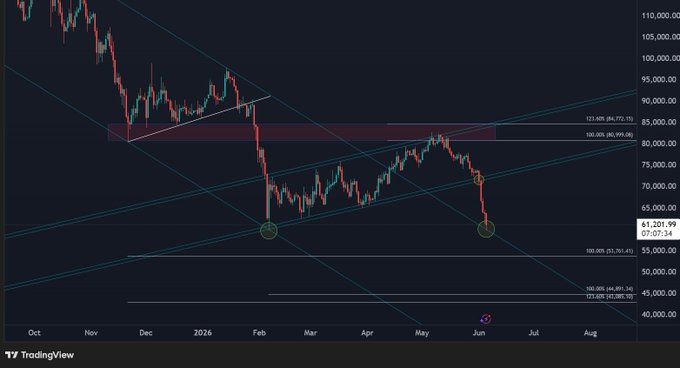Click the Oct label on time axis
Screen dimensions: 680x368
(x=34, y=332)
